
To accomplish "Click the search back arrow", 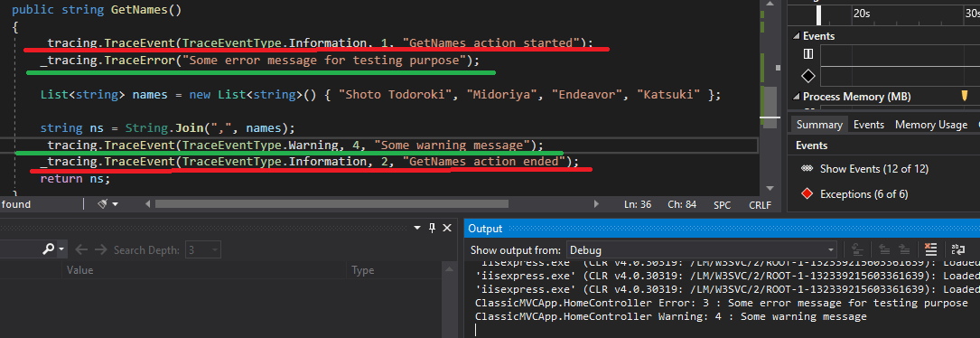I will point(80,249).
